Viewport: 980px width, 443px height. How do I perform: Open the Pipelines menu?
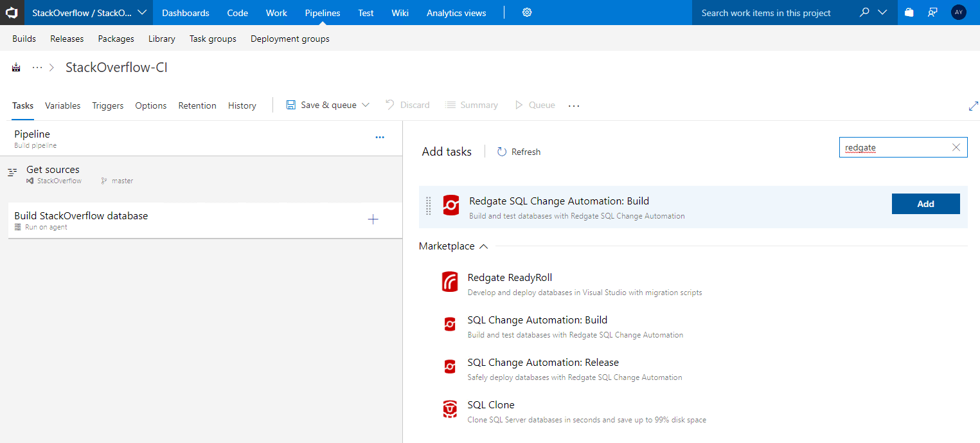323,12
